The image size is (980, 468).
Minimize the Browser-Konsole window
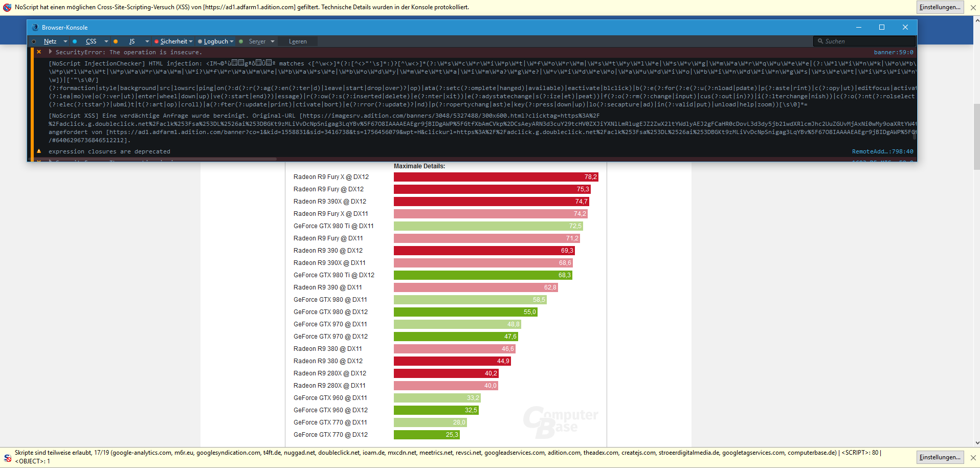tap(859, 28)
